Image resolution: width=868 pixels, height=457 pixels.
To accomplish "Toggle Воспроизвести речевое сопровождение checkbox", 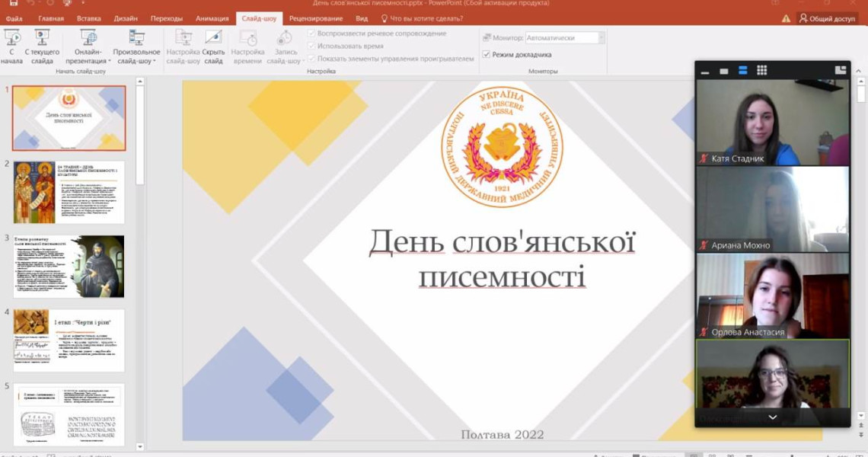I will 311,34.
